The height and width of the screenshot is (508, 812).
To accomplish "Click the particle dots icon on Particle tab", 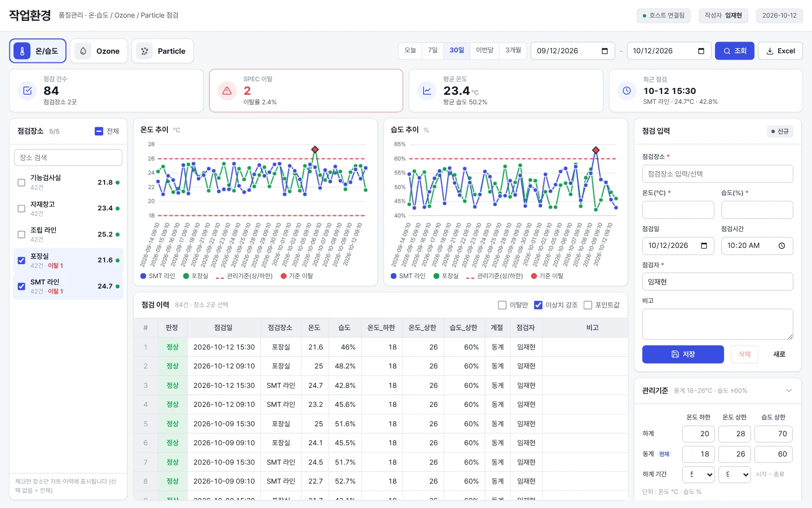I will [x=144, y=51].
